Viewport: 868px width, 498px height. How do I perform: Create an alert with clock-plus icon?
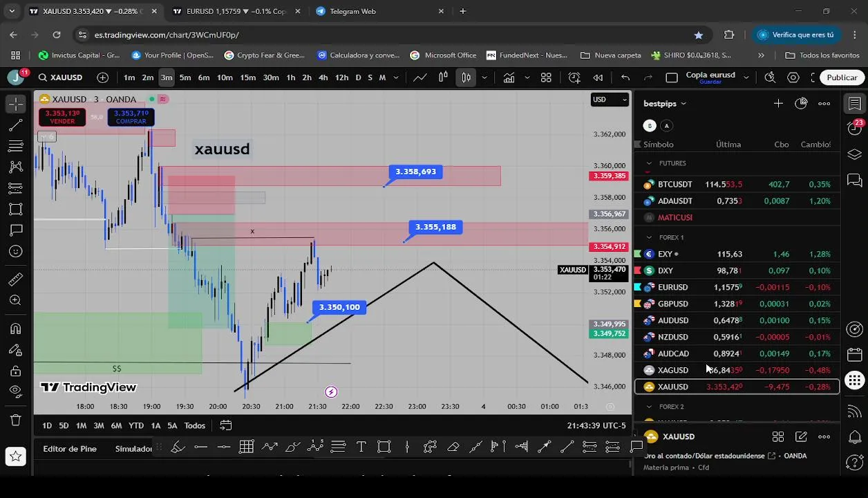click(574, 77)
